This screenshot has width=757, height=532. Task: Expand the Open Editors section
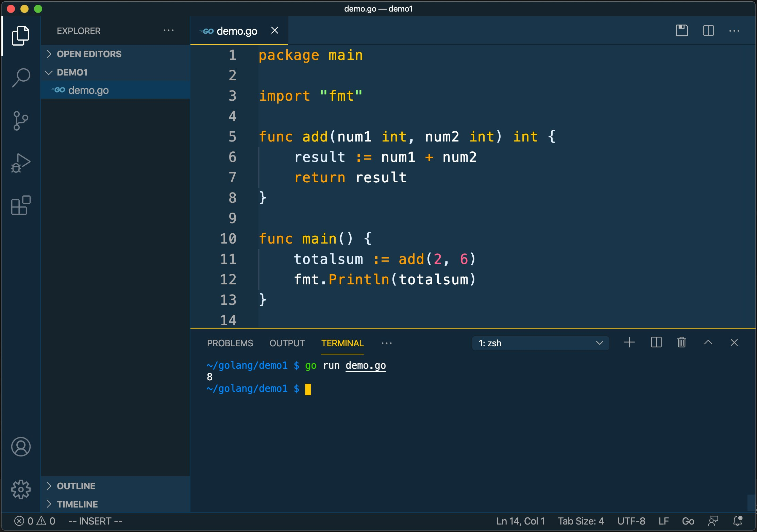89,54
